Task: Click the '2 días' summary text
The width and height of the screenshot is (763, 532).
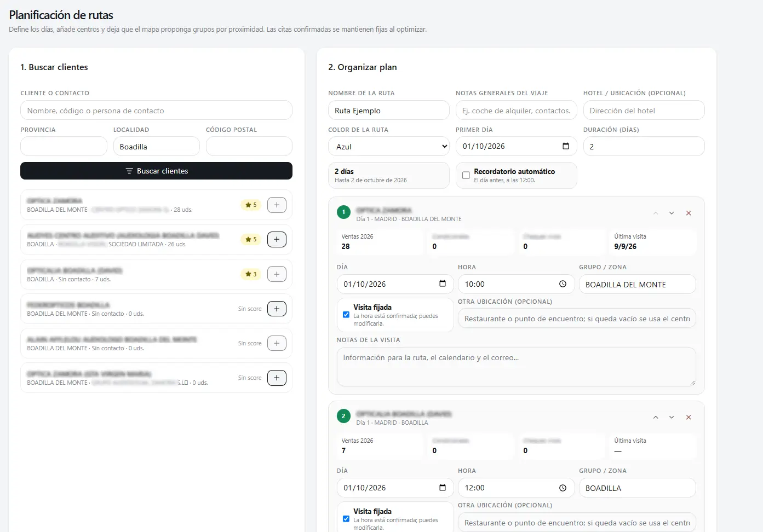Action: pyautogui.click(x=344, y=171)
